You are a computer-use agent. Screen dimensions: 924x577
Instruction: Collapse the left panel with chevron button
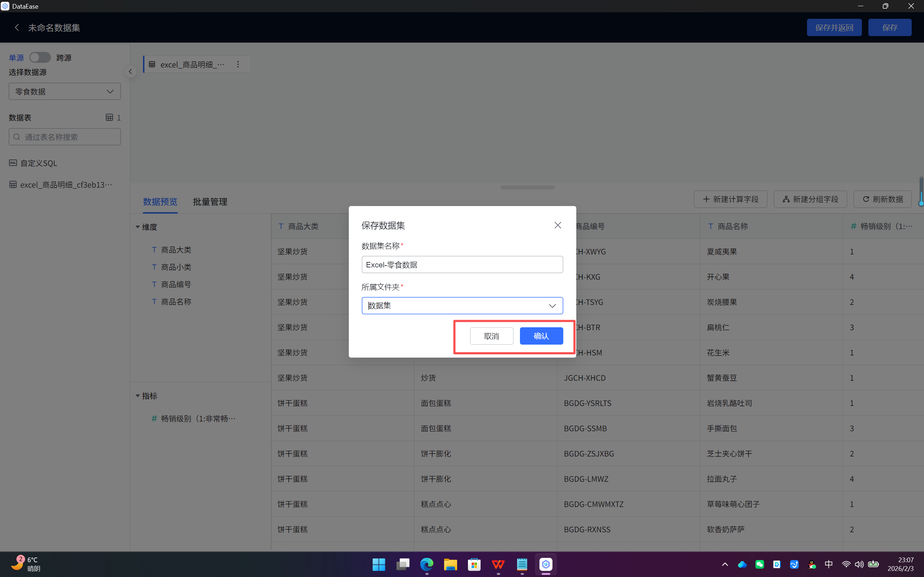coord(131,71)
